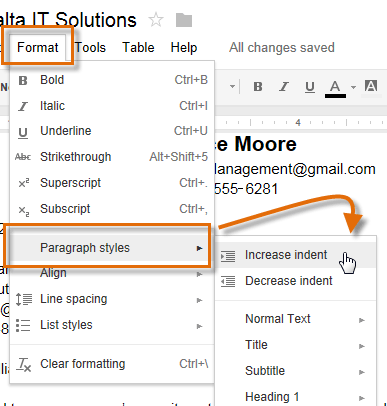Expand the Align submenu arrow
This screenshot has width=387, height=406.
tap(199, 274)
